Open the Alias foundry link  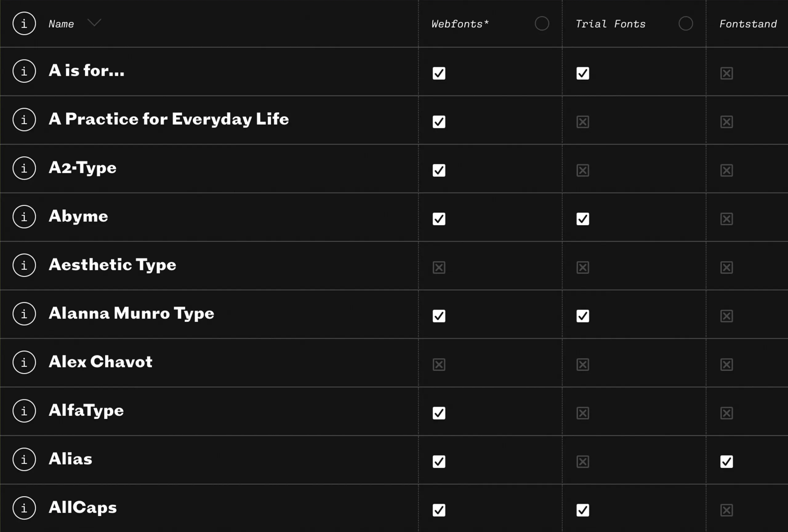[70, 459]
